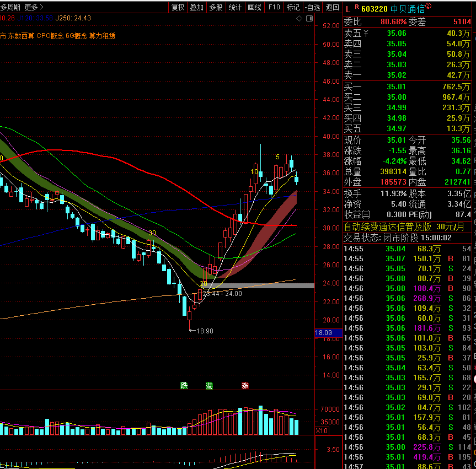Click the yen icon beside 卖五
This screenshot has height=469, width=476.
tap(366, 34)
